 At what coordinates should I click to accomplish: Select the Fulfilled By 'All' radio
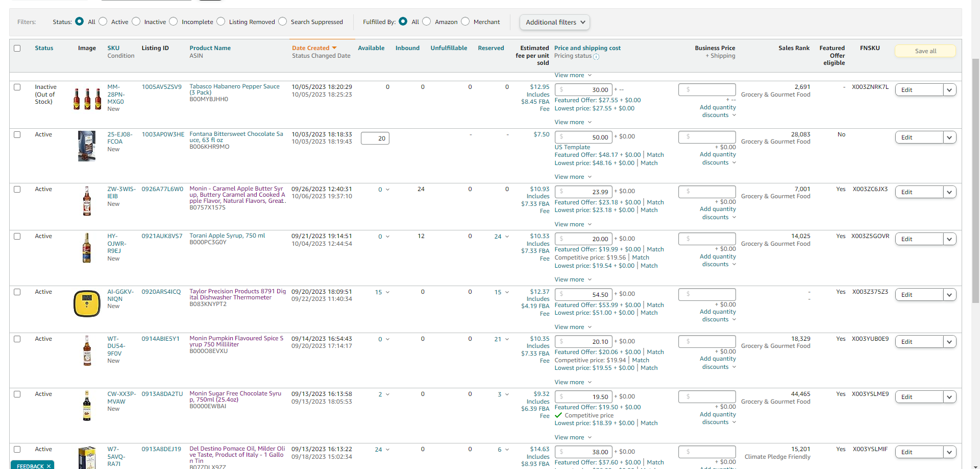click(x=403, y=21)
